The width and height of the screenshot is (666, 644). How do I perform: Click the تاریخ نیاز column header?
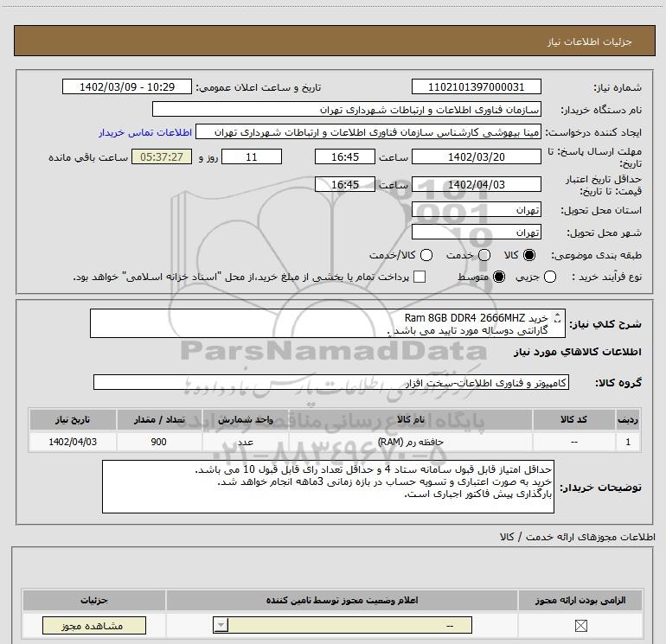pos(73,419)
